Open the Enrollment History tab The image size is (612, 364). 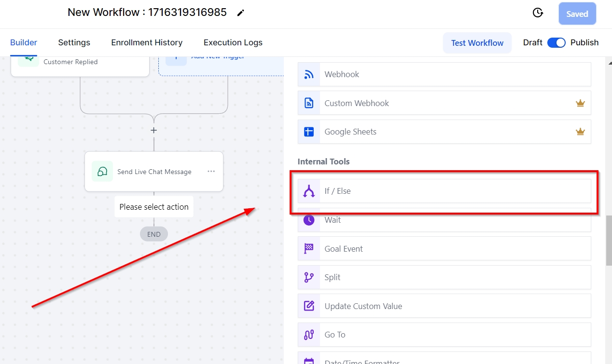pos(147,42)
